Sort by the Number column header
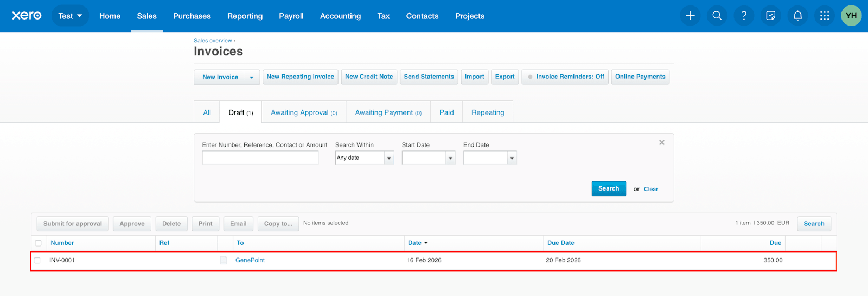868x296 pixels. pyautogui.click(x=62, y=243)
